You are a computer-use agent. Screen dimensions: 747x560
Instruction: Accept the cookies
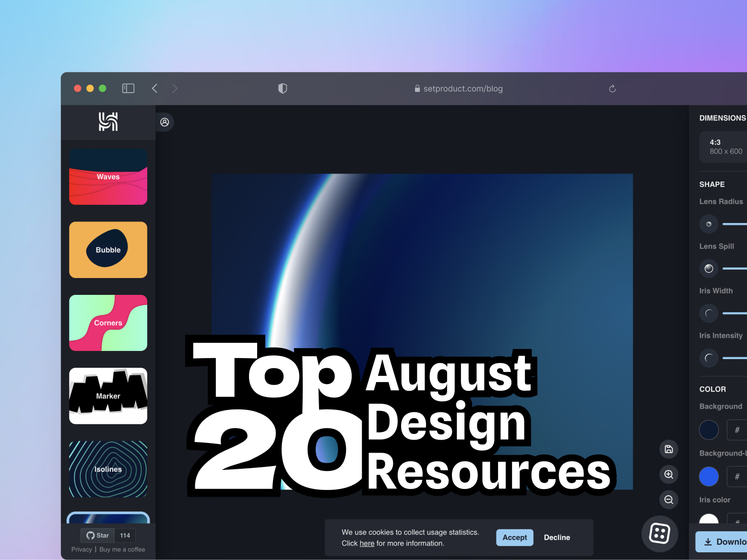tap(515, 537)
